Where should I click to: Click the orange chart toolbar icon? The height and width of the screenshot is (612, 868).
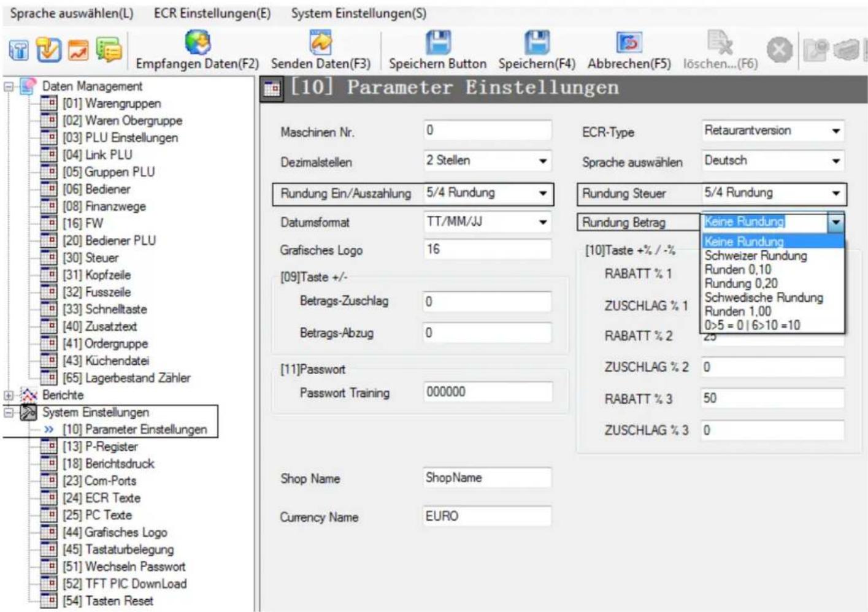click(78, 50)
